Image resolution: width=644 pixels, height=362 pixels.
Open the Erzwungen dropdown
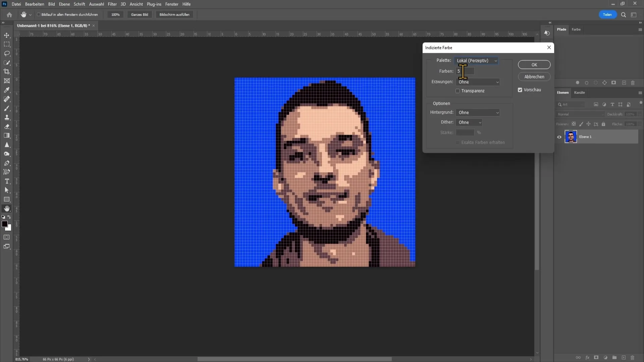click(478, 82)
